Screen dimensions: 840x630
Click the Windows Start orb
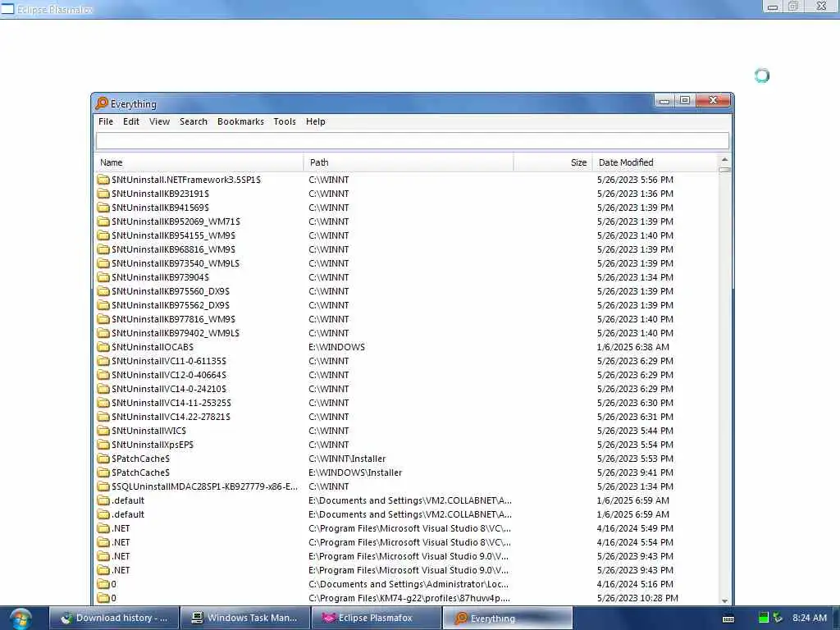coord(21,619)
